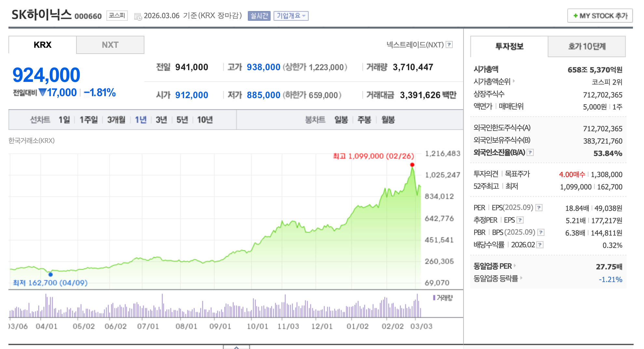
Task: Click the 전일 value 941,000
Action: 192,67
